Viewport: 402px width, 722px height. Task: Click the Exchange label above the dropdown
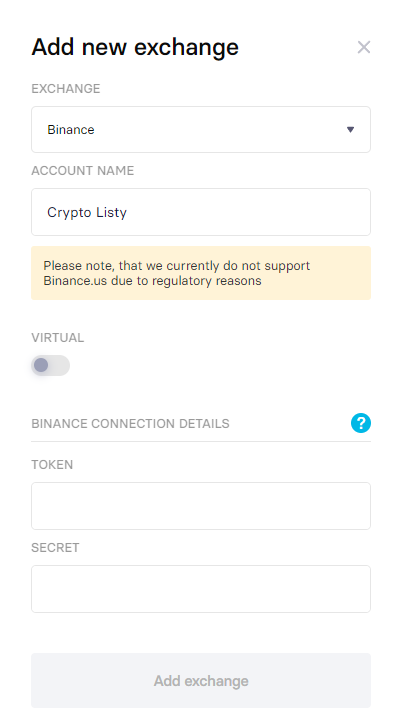65,88
